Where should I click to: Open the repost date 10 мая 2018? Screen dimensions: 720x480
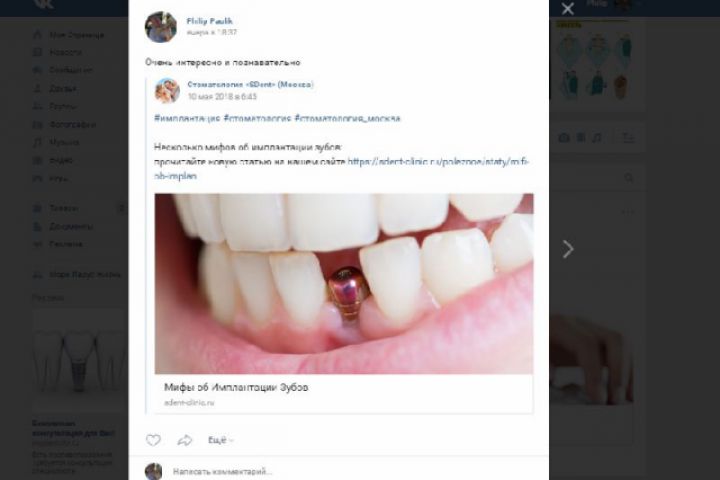pos(222,96)
